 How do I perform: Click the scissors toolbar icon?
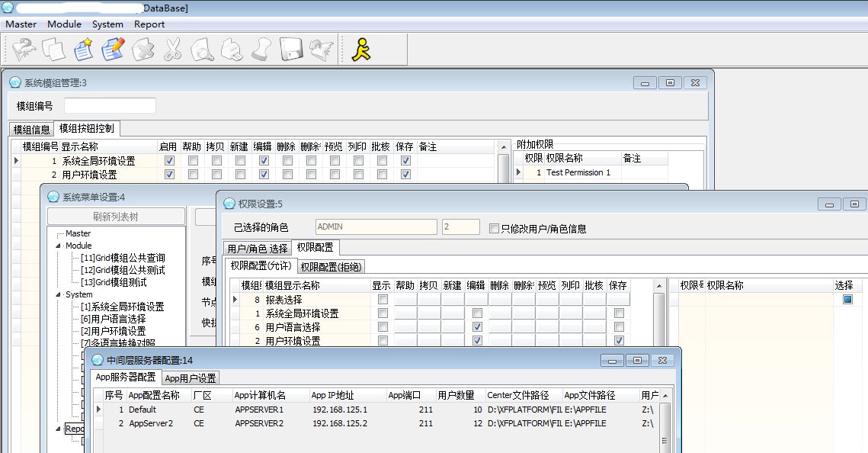pos(173,50)
